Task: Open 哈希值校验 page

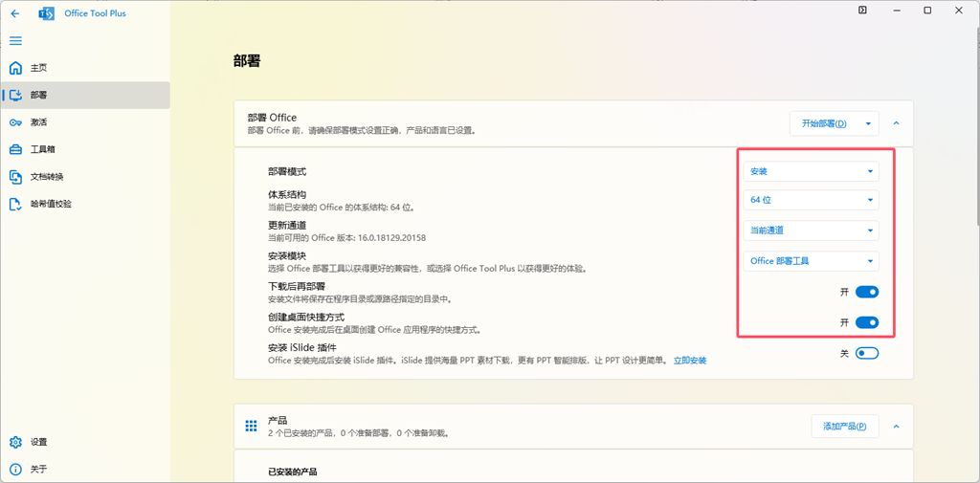Action: click(x=85, y=205)
